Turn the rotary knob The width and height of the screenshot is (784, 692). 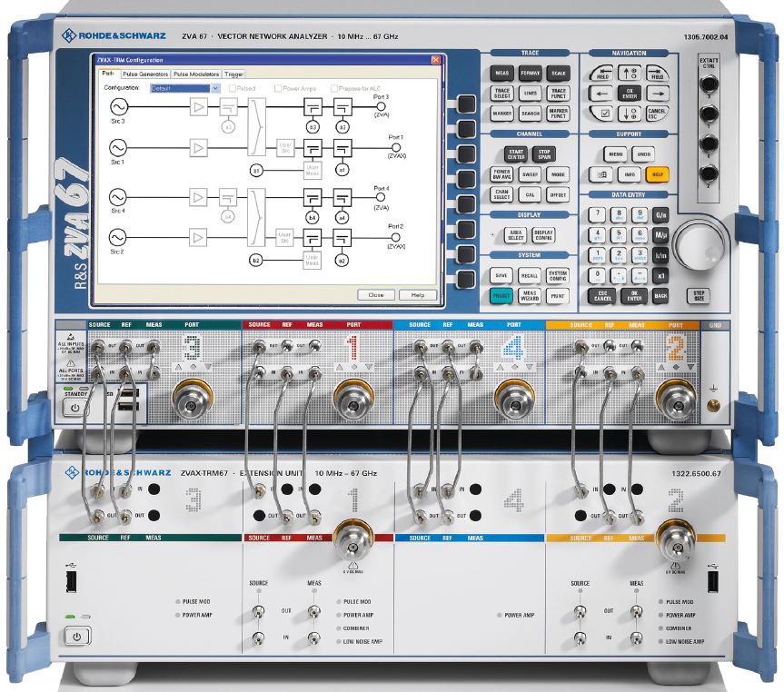tap(699, 245)
